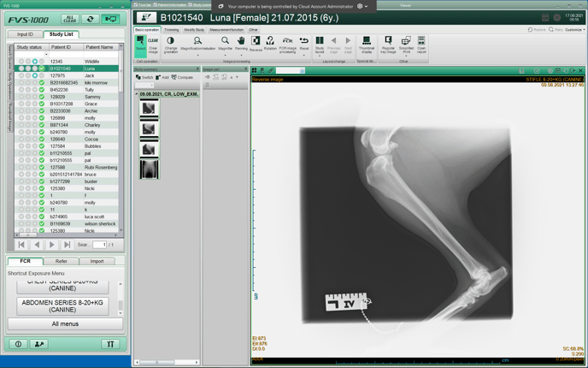Select the Magnifier tool

225,43
